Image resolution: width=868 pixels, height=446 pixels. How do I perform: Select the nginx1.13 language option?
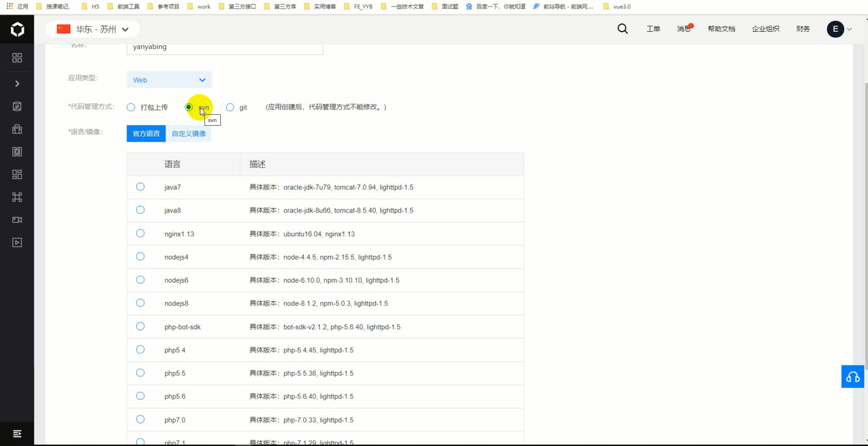pos(141,234)
